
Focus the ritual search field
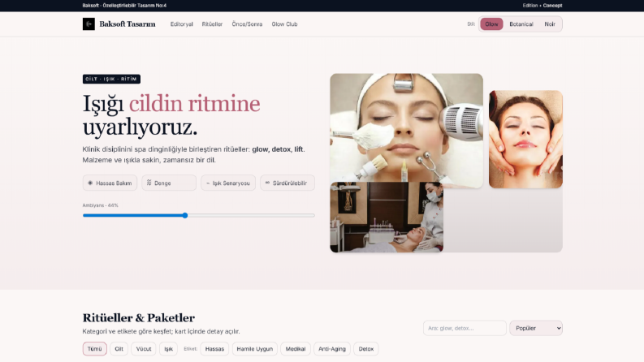[x=465, y=329]
